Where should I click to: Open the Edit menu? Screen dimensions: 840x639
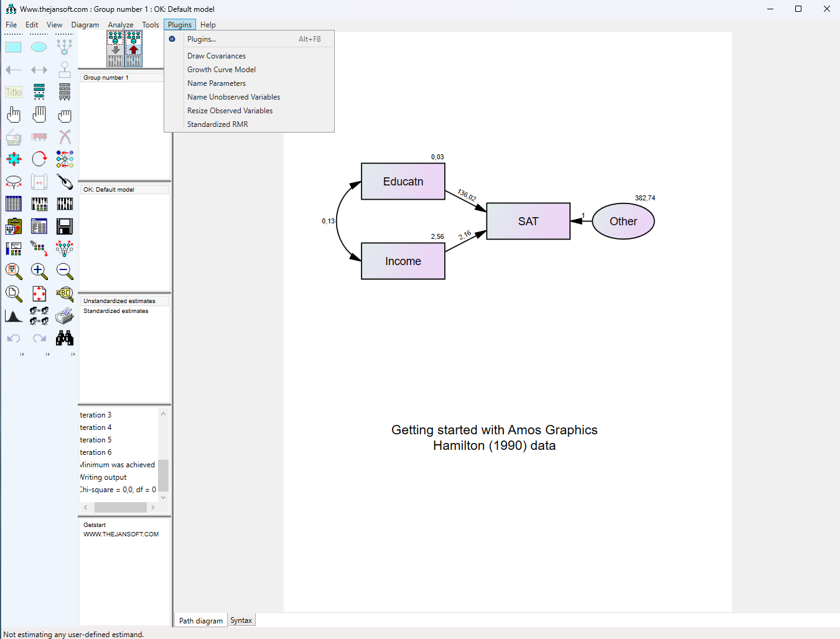coord(32,25)
